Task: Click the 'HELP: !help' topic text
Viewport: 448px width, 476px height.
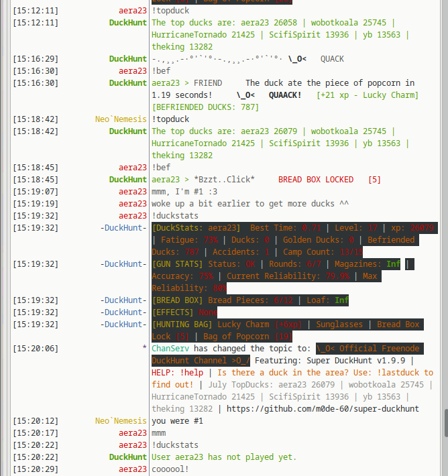Action: [177, 373]
